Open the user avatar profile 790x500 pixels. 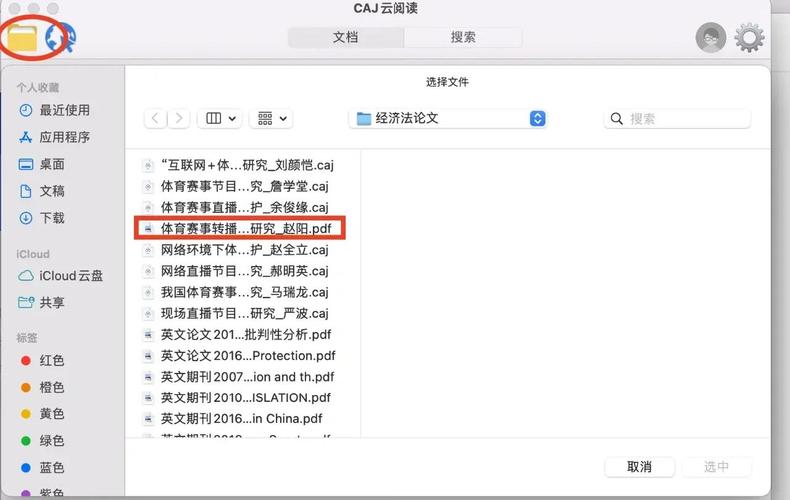pos(710,38)
